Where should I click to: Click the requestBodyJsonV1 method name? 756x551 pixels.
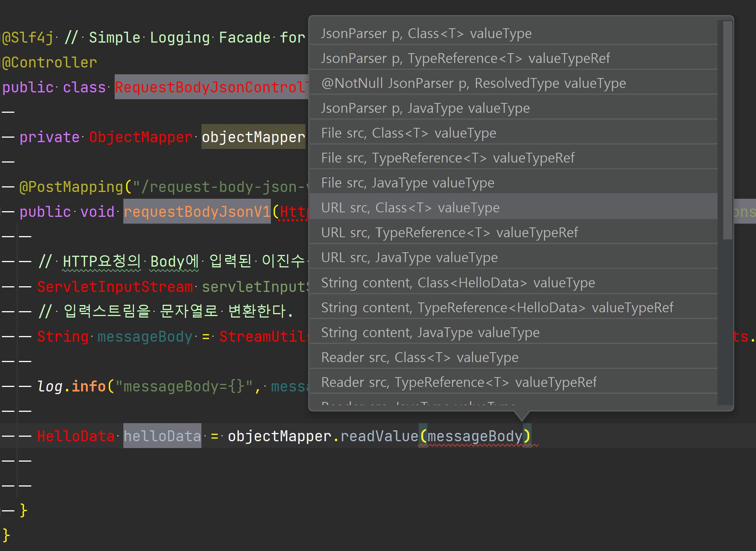(197, 212)
